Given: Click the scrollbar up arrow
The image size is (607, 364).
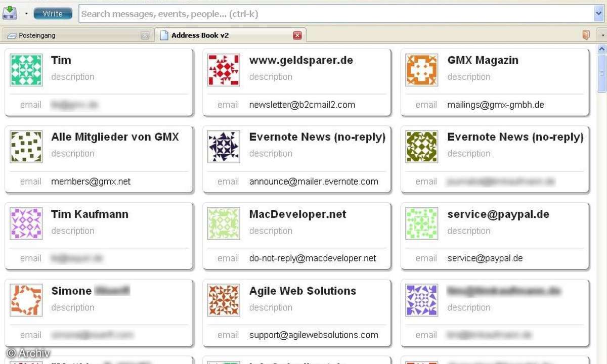Looking at the screenshot, I should click(602, 49).
